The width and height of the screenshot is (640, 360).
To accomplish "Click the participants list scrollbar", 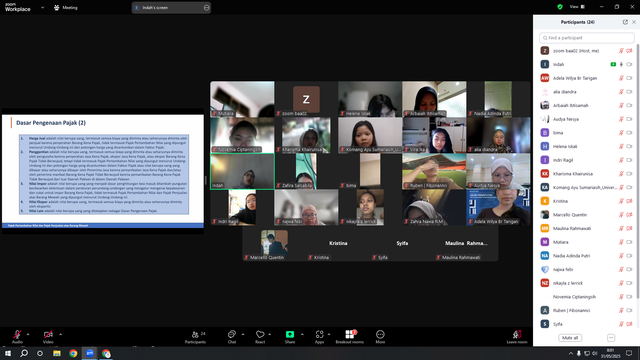I will (x=638, y=171).
